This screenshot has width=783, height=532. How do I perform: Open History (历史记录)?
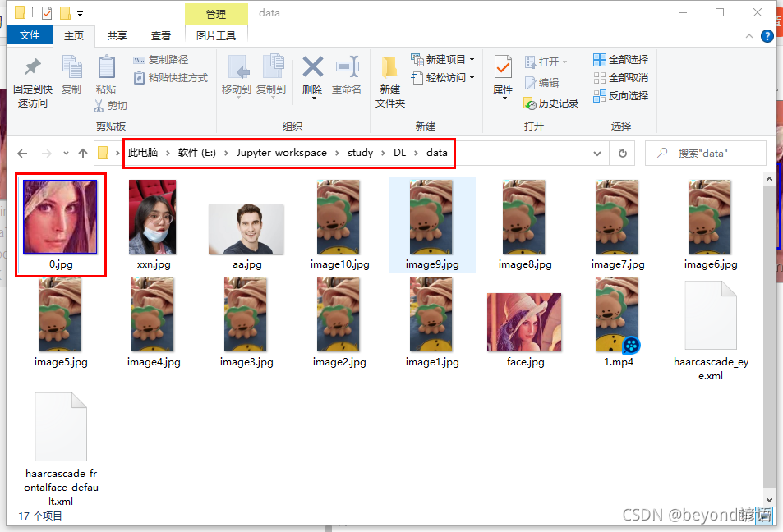tap(550, 103)
